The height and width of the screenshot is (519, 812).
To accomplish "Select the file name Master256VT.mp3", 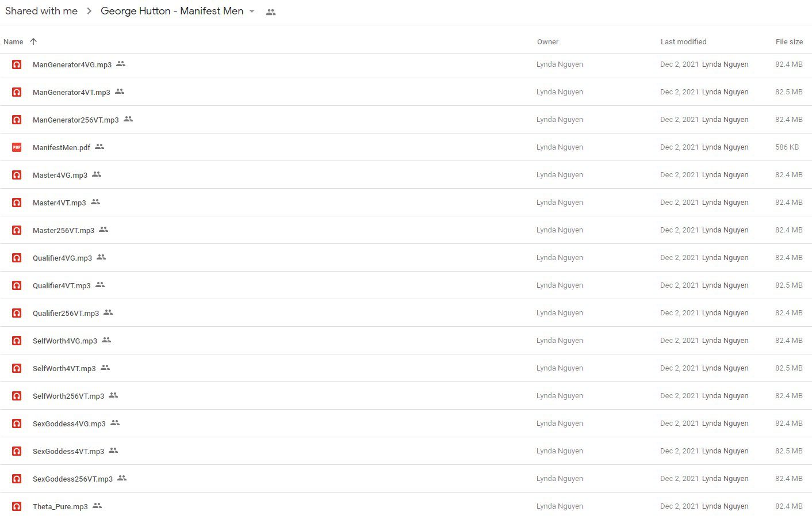I will pyautogui.click(x=63, y=230).
